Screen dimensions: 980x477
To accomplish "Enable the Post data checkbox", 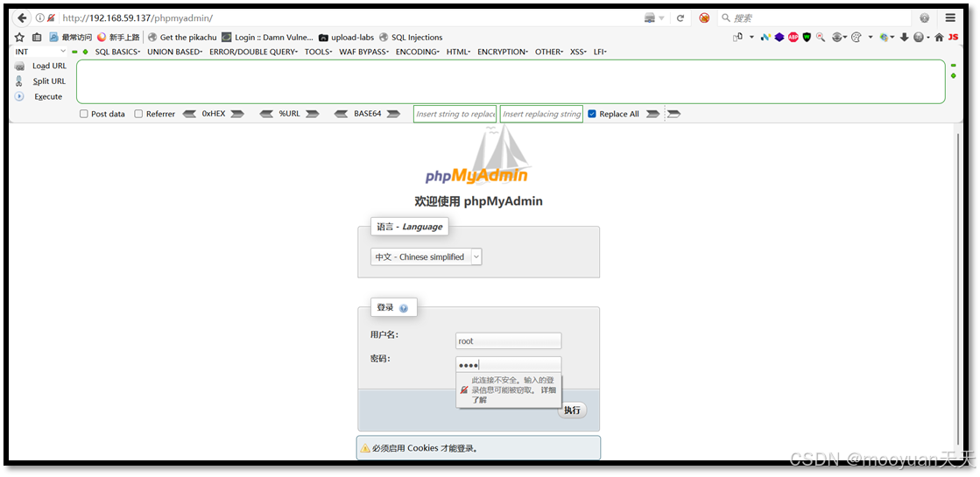I will (x=84, y=115).
